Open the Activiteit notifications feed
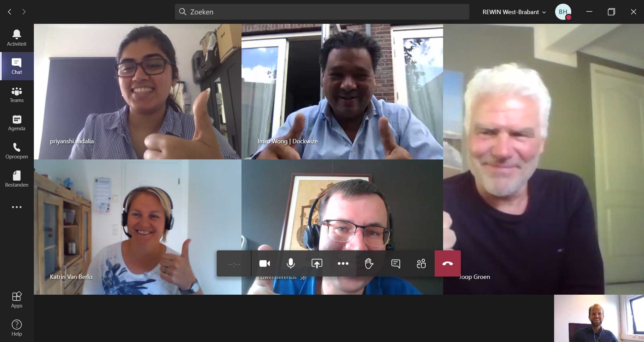The width and height of the screenshot is (644, 342). pyautogui.click(x=16, y=38)
